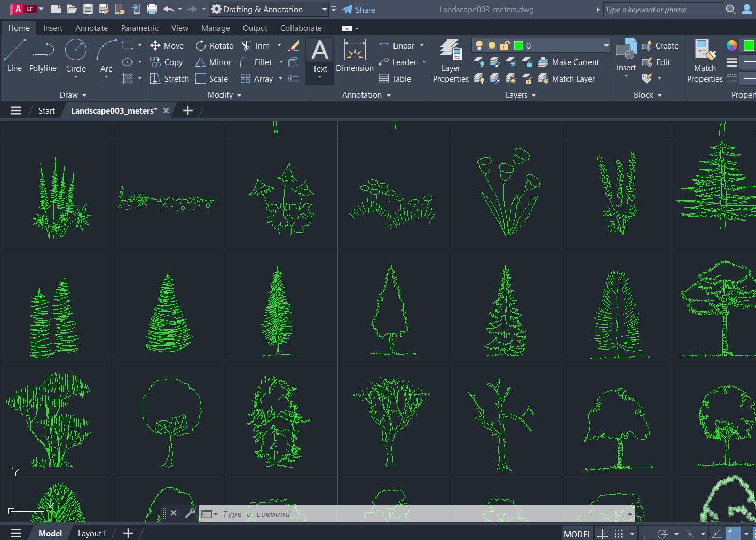
Task: Activate the Move tool
Action: pyautogui.click(x=167, y=45)
